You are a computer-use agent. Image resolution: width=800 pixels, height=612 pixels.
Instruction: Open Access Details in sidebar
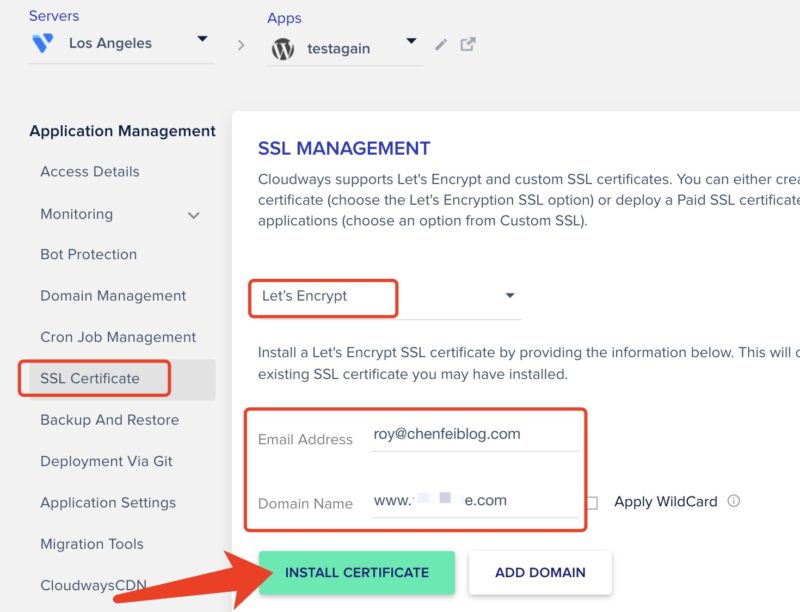90,171
